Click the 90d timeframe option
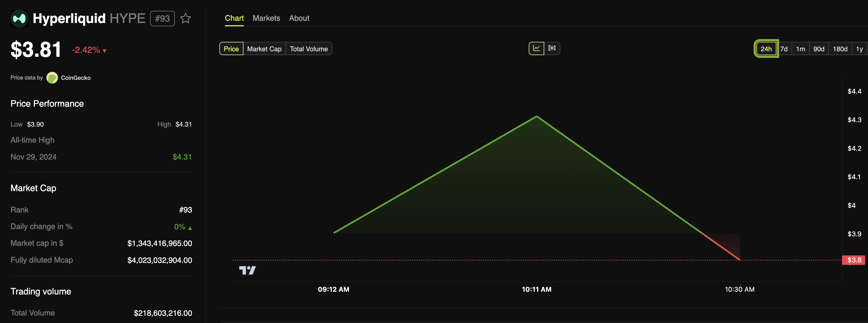868x323 pixels. tap(819, 49)
